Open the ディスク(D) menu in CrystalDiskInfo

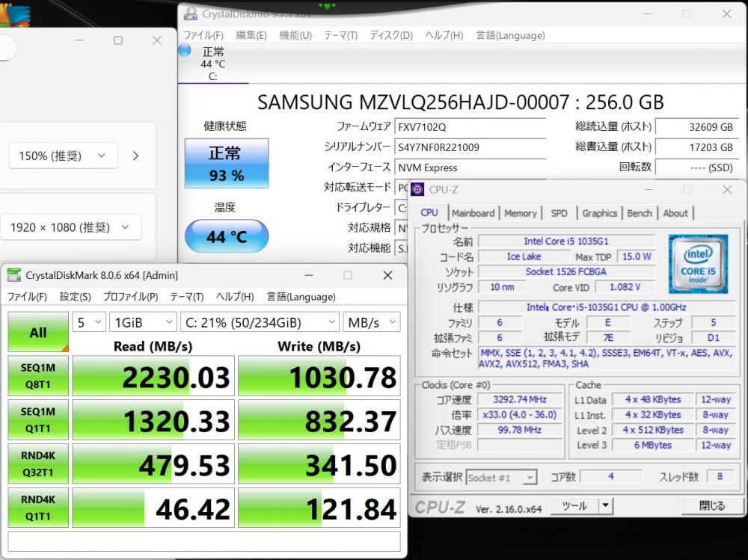(390, 35)
